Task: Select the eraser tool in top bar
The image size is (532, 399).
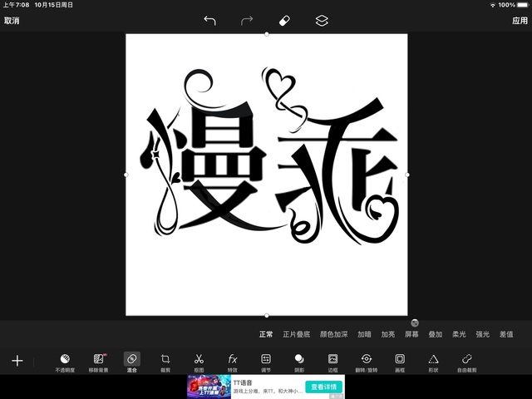Action: point(283,21)
